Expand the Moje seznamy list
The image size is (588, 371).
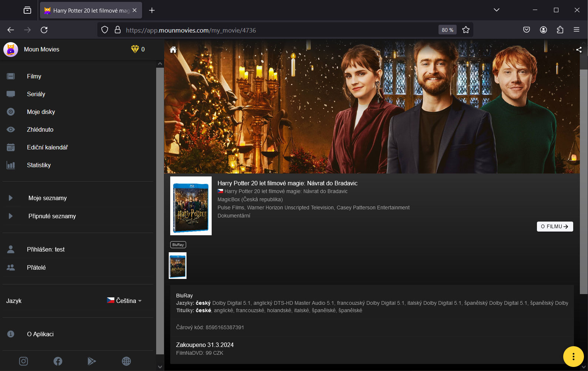tap(11, 198)
